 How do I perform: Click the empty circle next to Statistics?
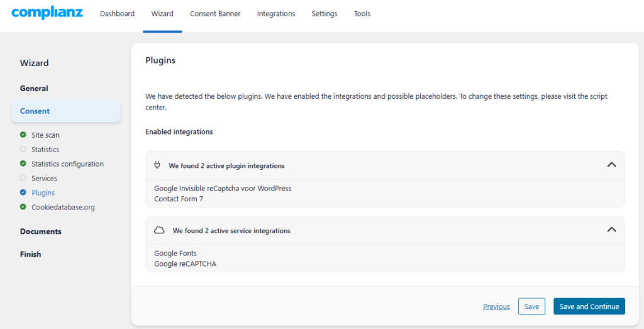[x=23, y=149]
